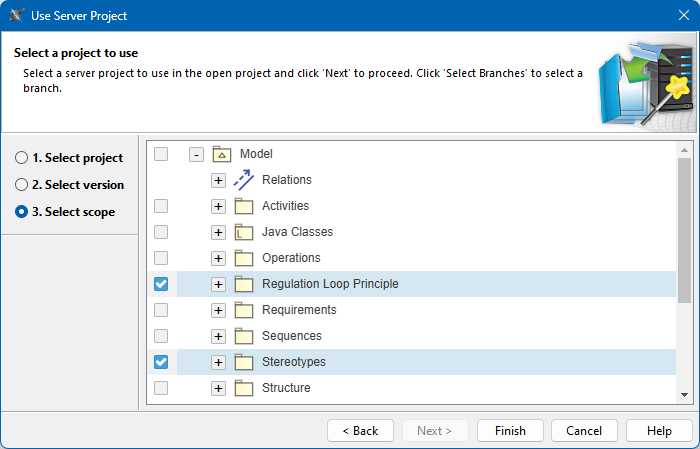
Task: Click the Relations dashed-arrow icon
Action: [244, 180]
